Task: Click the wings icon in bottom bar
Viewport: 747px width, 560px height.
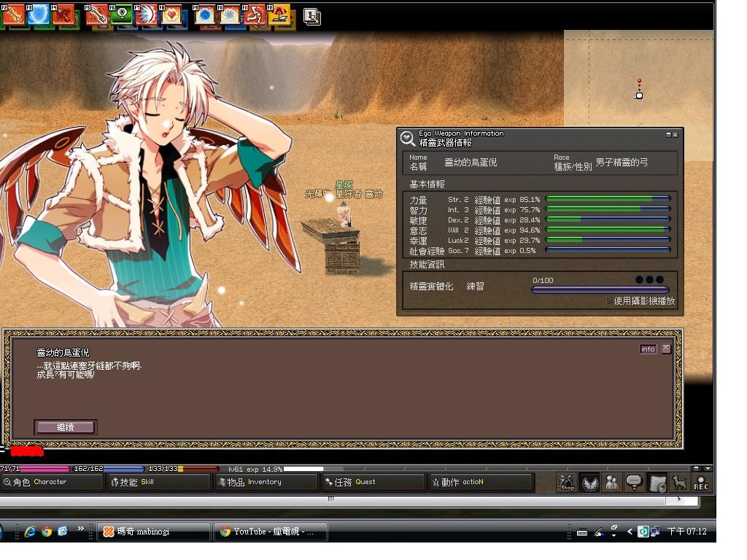Action: point(589,482)
